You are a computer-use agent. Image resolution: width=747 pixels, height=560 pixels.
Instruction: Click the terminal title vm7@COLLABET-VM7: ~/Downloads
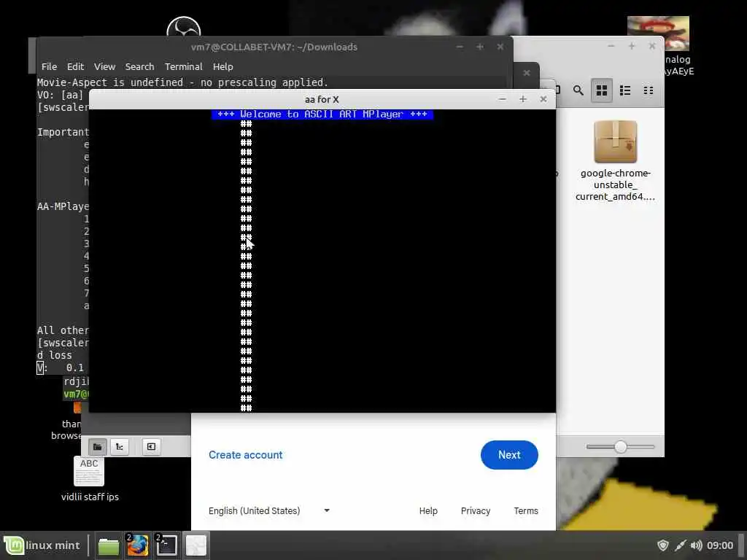(x=274, y=47)
